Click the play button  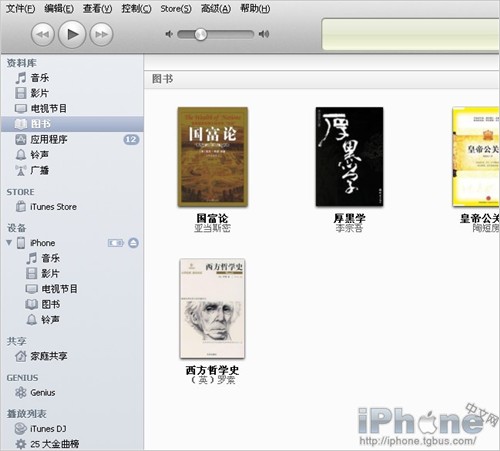[72, 34]
